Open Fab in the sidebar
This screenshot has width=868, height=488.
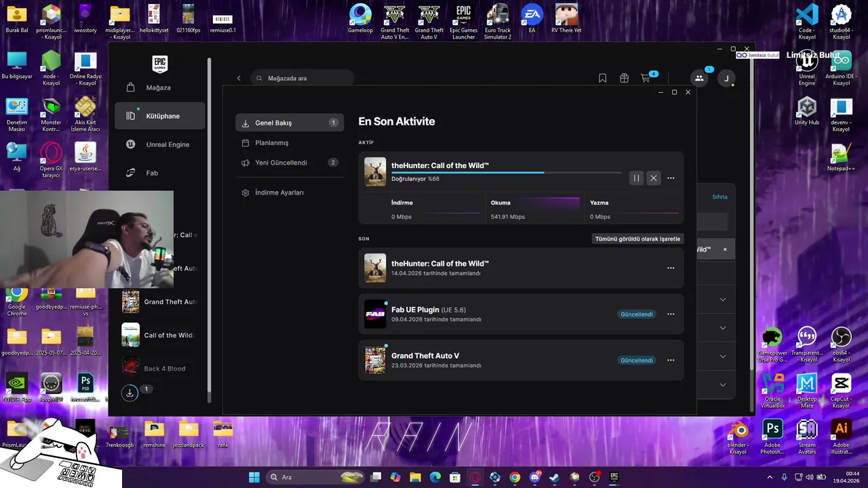(x=159, y=173)
